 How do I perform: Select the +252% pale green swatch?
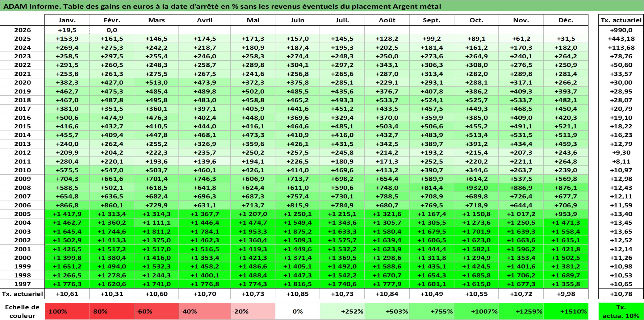(x=342, y=311)
